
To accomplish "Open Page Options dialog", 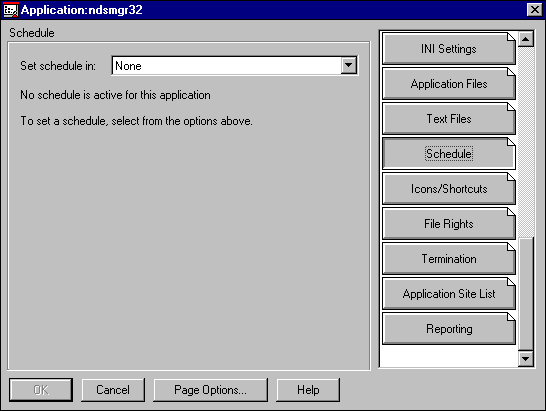I will [x=211, y=390].
